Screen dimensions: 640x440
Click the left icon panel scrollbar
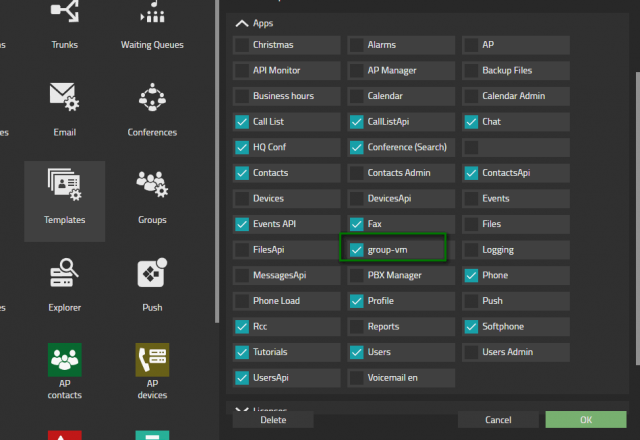217,162
